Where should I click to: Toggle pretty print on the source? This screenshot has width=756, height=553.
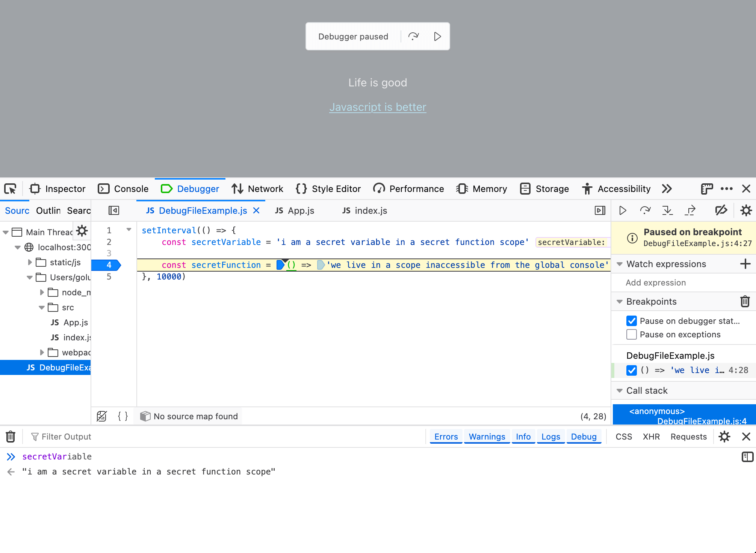[122, 416]
